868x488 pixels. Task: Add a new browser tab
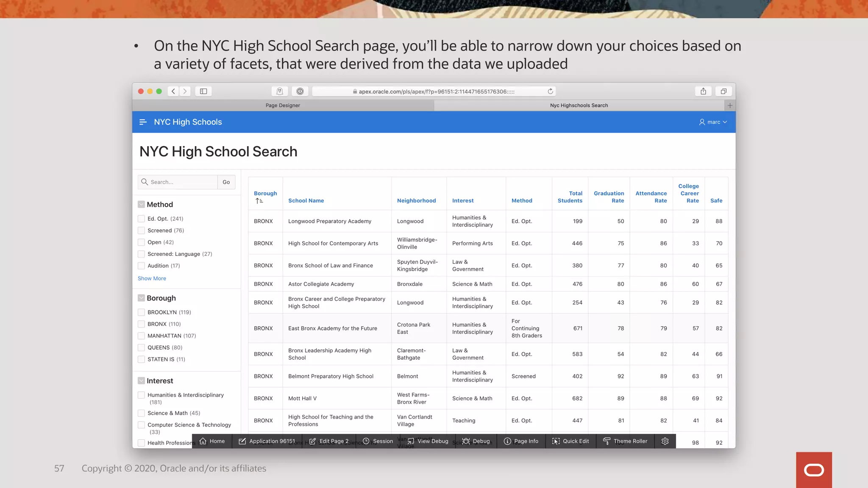(x=730, y=105)
